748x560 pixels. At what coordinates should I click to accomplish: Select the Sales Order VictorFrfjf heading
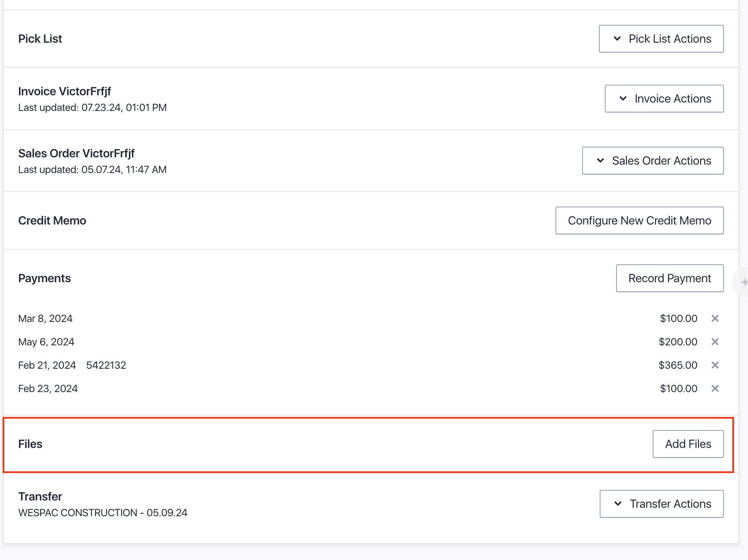[x=76, y=153]
